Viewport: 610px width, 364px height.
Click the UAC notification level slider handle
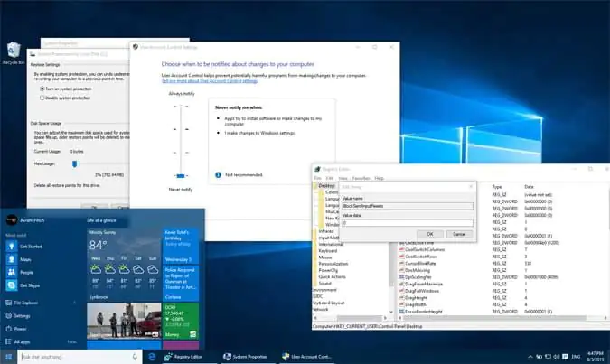pyautogui.click(x=180, y=176)
